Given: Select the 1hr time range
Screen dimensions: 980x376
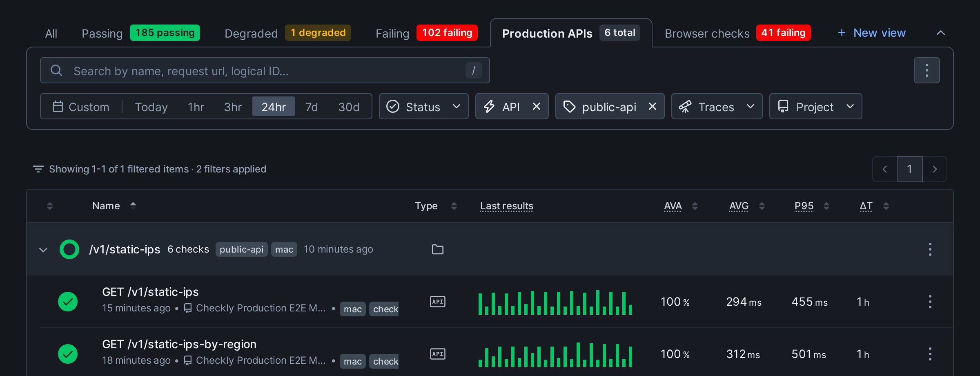Looking at the screenshot, I should (x=196, y=107).
